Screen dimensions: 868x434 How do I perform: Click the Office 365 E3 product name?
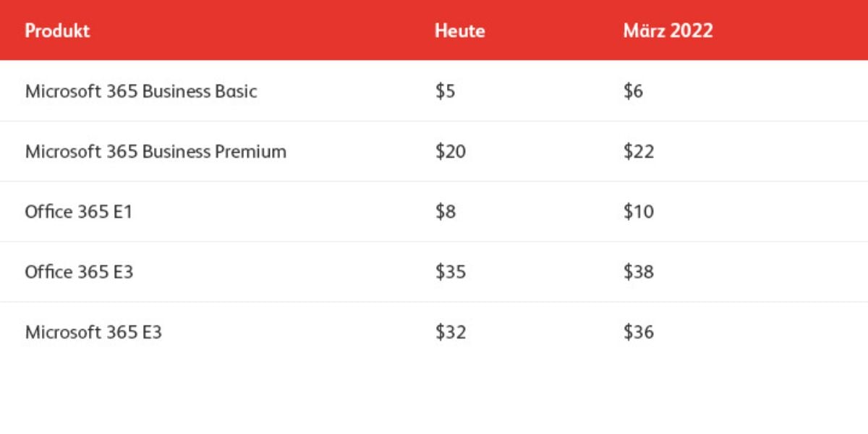point(79,272)
